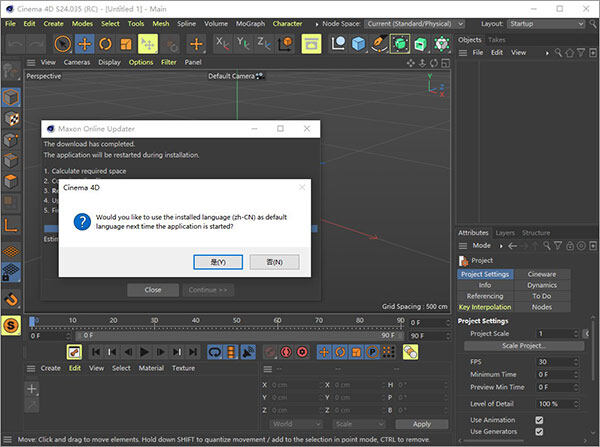Toggle the Use Generators checkbox
This screenshot has width=600, height=447.
[539, 432]
